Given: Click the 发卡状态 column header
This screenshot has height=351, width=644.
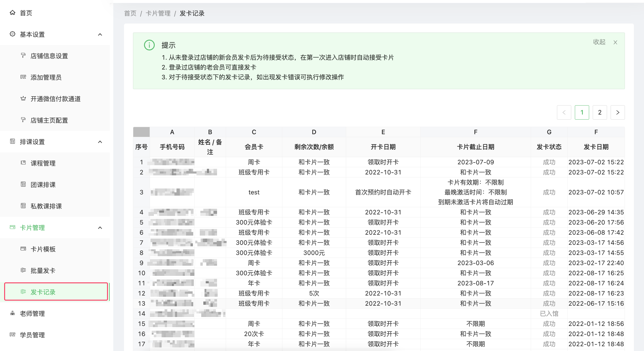Looking at the screenshot, I should click(x=549, y=147).
